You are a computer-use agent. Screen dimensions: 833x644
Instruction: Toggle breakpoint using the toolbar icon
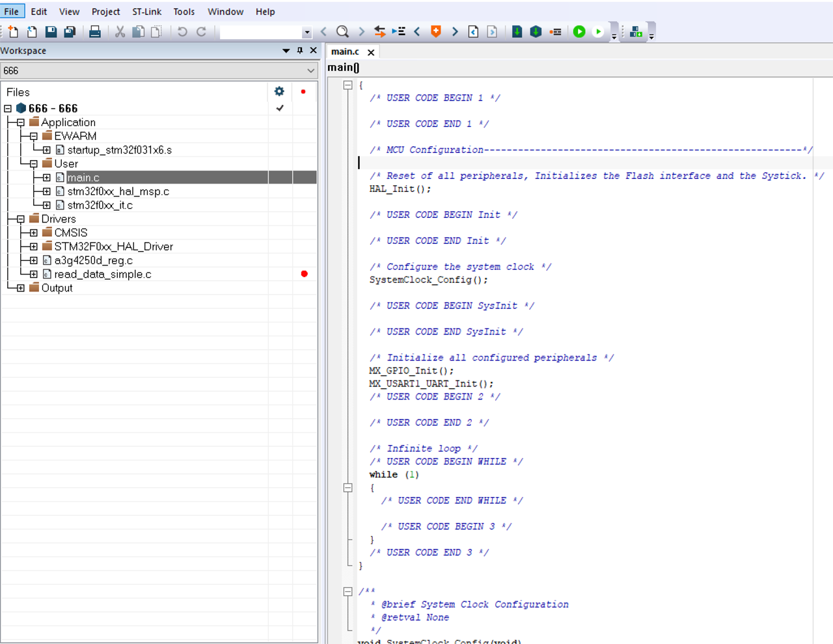(555, 31)
